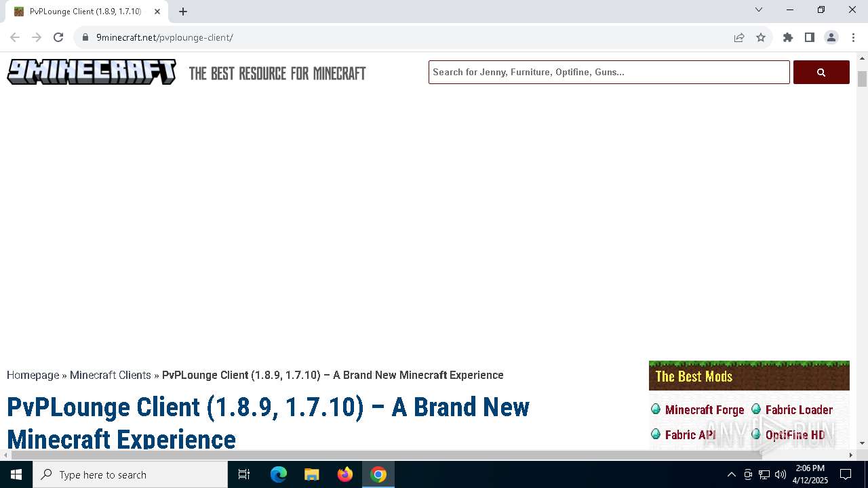This screenshot has width=868, height=488.
Task: Click the share page icon
Action: click(739, 37)
